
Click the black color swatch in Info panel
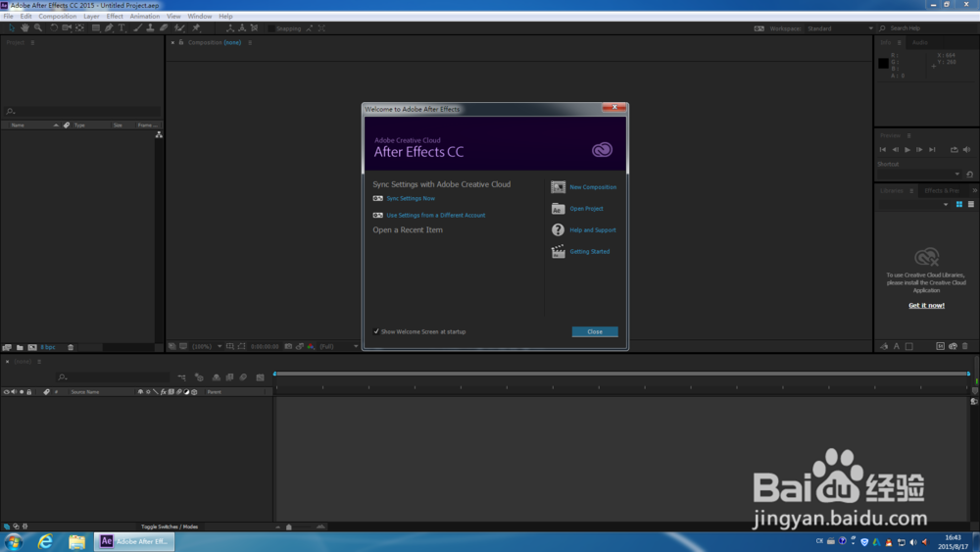point(883,63)
